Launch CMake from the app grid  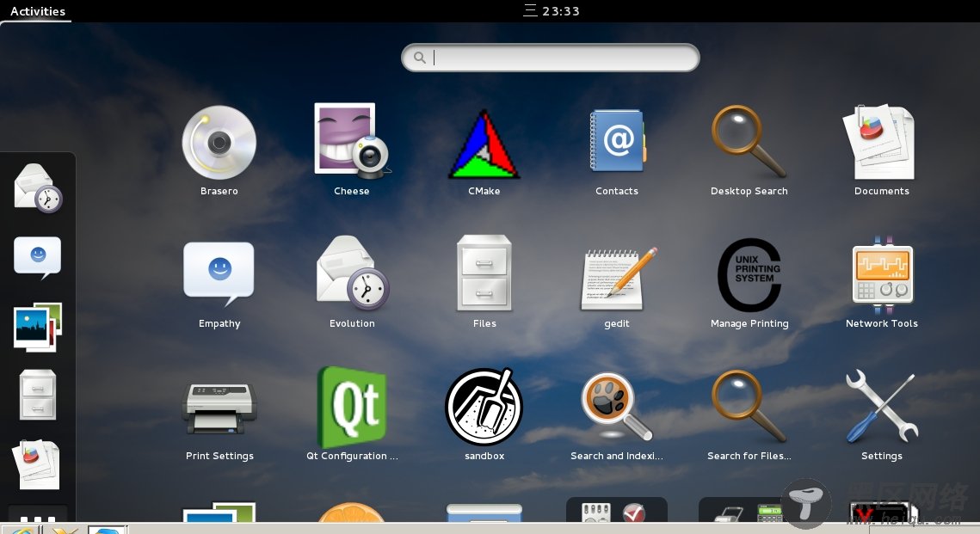point(484,144)
